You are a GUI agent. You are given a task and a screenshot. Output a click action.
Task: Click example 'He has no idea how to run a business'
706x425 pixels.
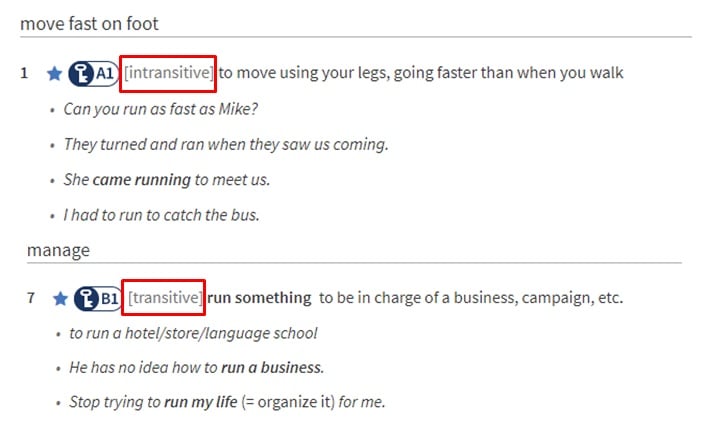(196, 368)
